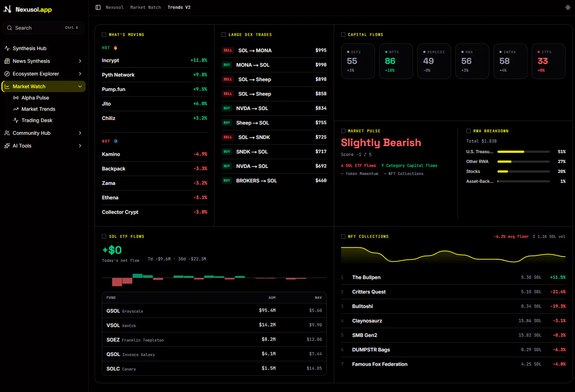Click the SOL to MONA sell trade

coord(274,50)
